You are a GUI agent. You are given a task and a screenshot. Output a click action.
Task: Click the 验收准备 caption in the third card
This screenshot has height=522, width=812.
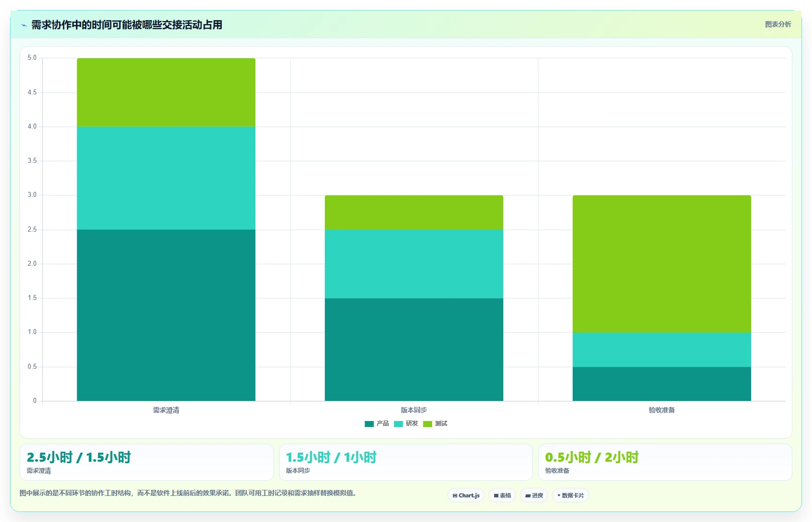(557, 471)
